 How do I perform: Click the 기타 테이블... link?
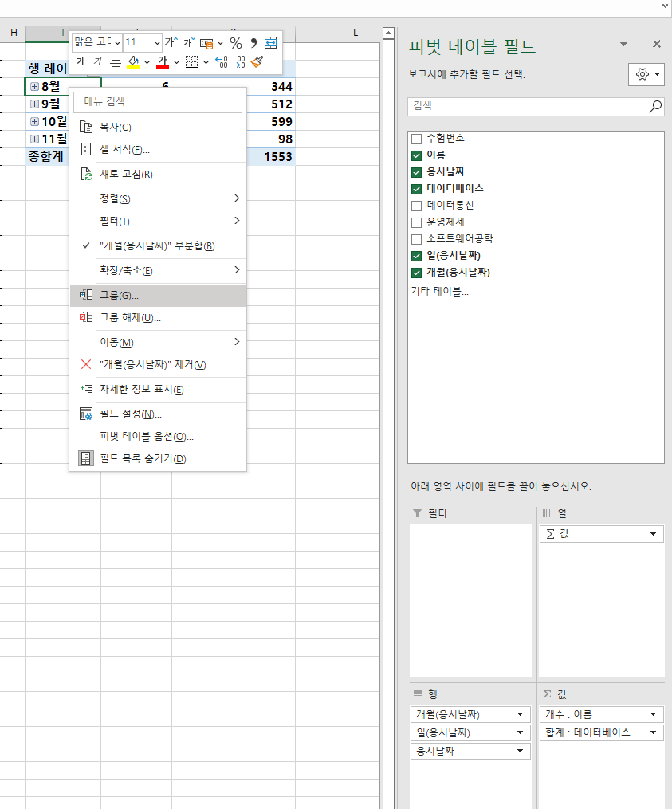click(x=439, y=292)
